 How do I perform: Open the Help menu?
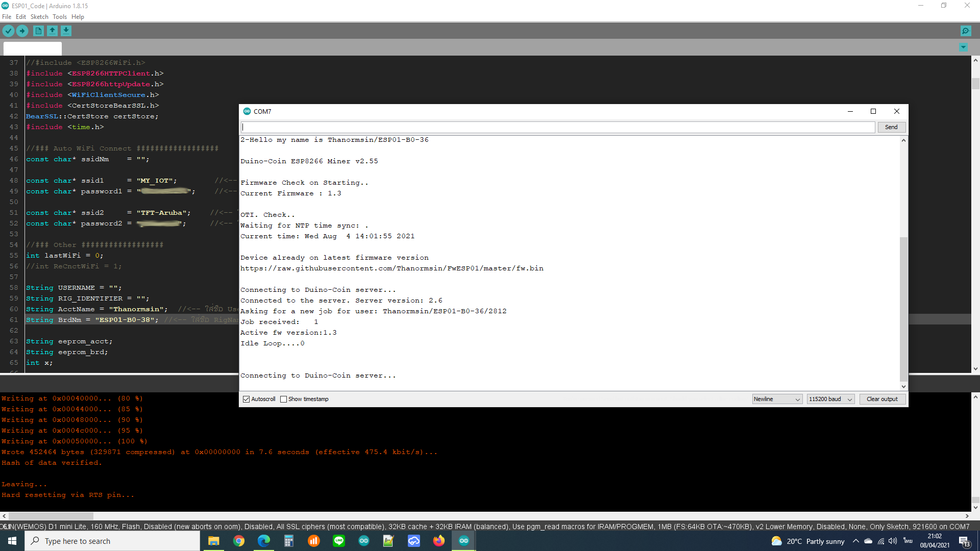pyautogui.click(x=78, y=17)
